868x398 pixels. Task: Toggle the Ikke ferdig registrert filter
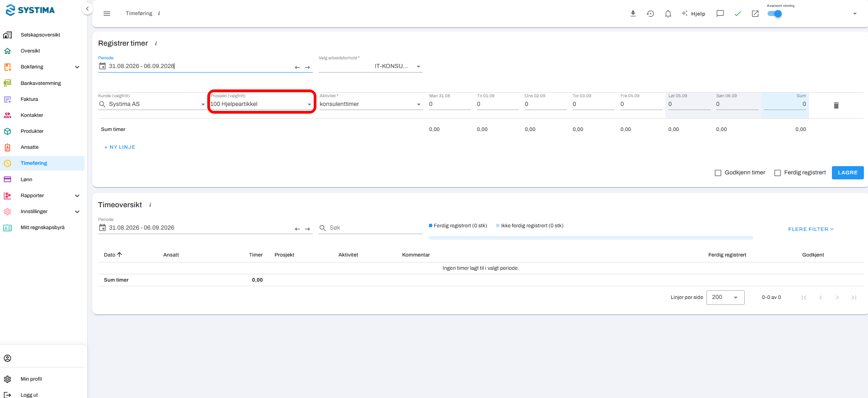(530, 225)
